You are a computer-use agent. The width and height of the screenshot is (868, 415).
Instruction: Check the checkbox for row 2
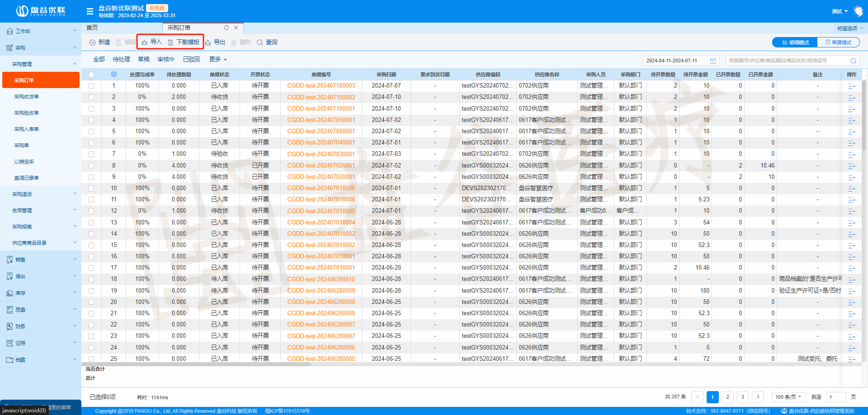[91, 97]
